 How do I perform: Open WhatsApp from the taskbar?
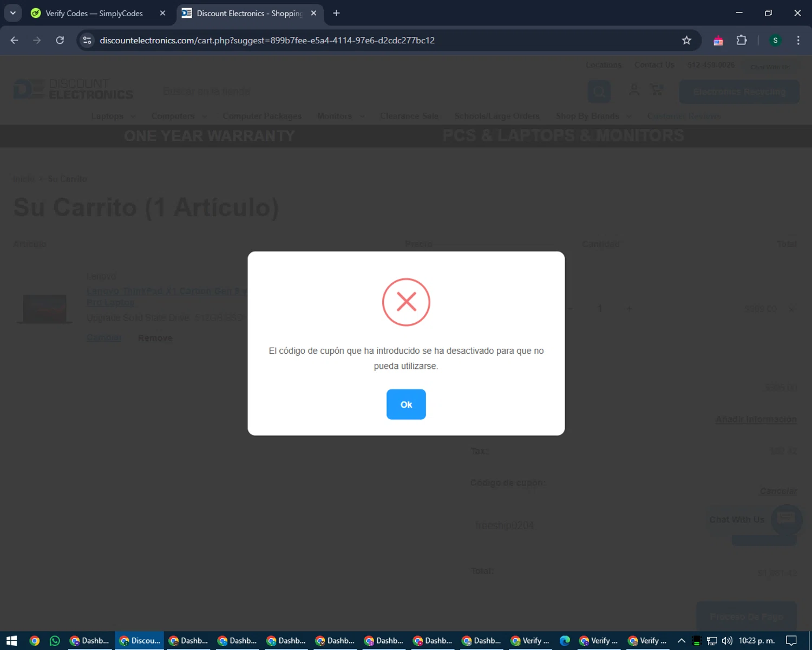click(x=55, y=641)
